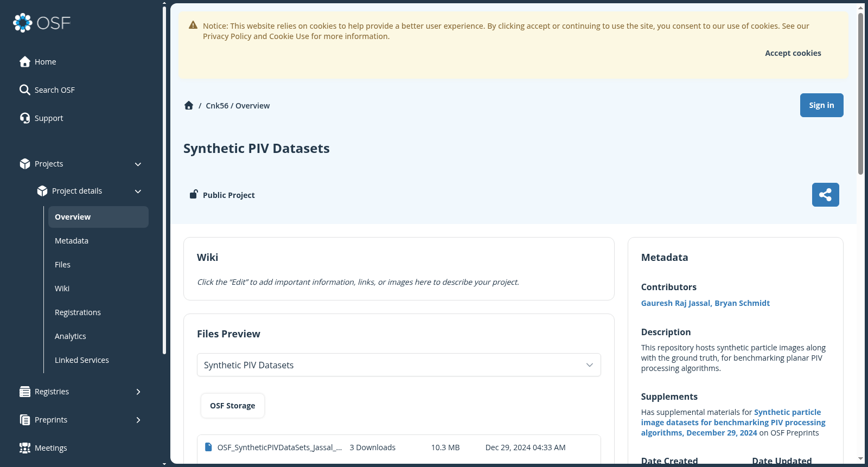This screenshot has width=868, height=467.
Task: Click the Project details cube icon
Action: click(42, 191)
